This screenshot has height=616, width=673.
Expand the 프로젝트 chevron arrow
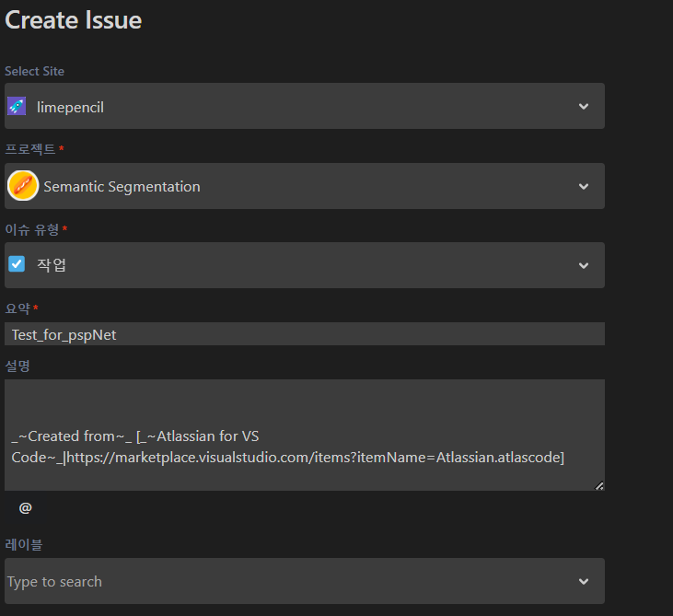584,186
